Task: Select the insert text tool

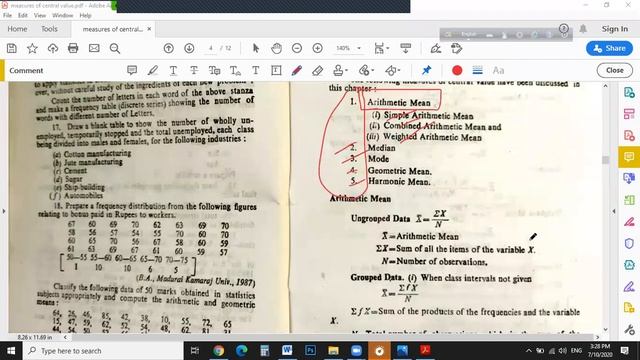Action: point(235,71)
